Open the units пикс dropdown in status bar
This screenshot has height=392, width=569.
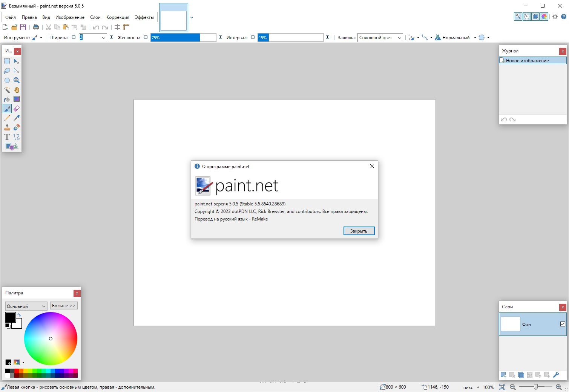click(471, 387)
